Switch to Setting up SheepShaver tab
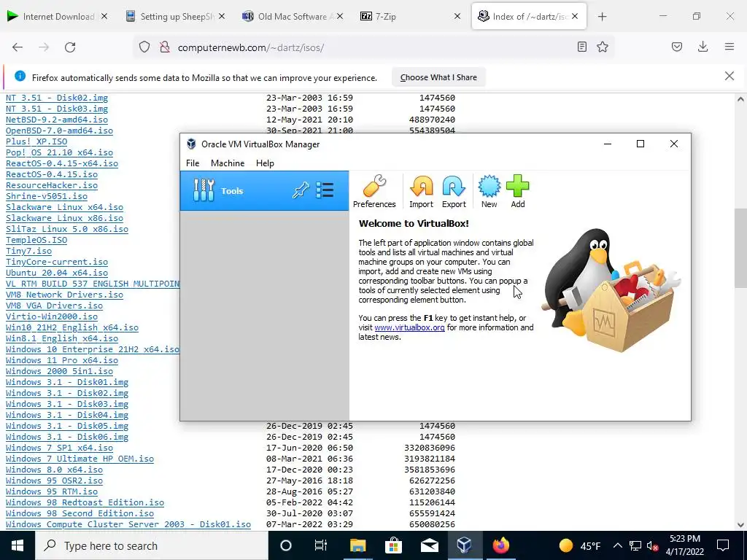This screenshot has height=560, width=747. pos(177,17)
